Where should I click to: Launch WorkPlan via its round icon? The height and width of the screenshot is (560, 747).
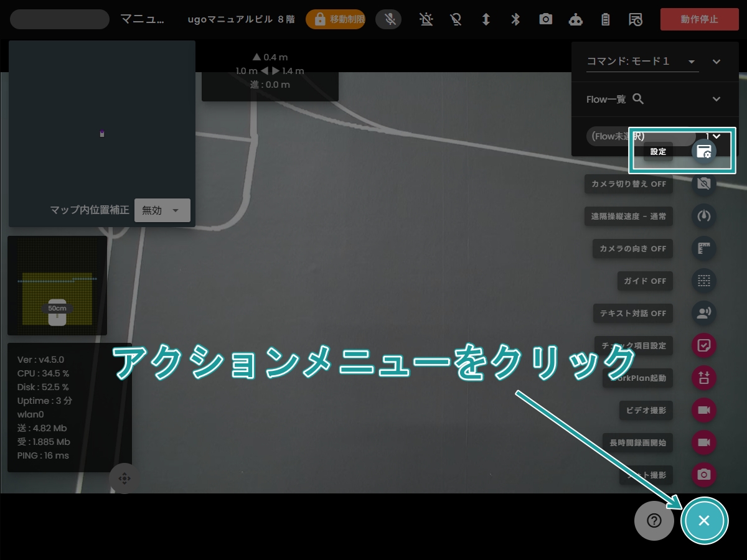click(x=704, y=378)
